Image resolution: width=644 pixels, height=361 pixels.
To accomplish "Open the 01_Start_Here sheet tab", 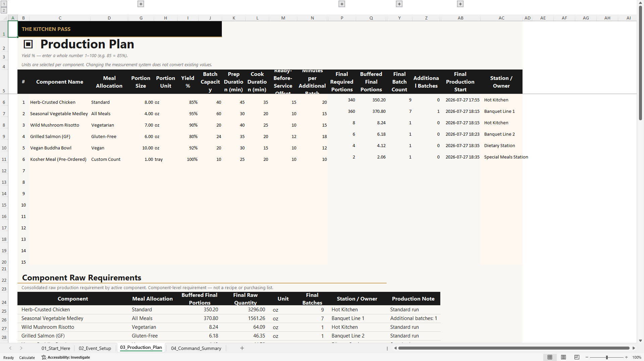I will tap(56, 348).
